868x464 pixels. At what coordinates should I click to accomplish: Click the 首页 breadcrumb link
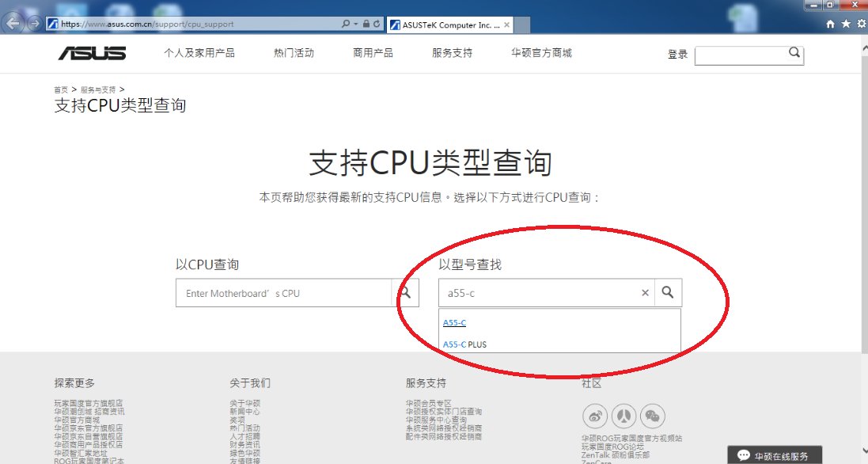click(61, 89)
